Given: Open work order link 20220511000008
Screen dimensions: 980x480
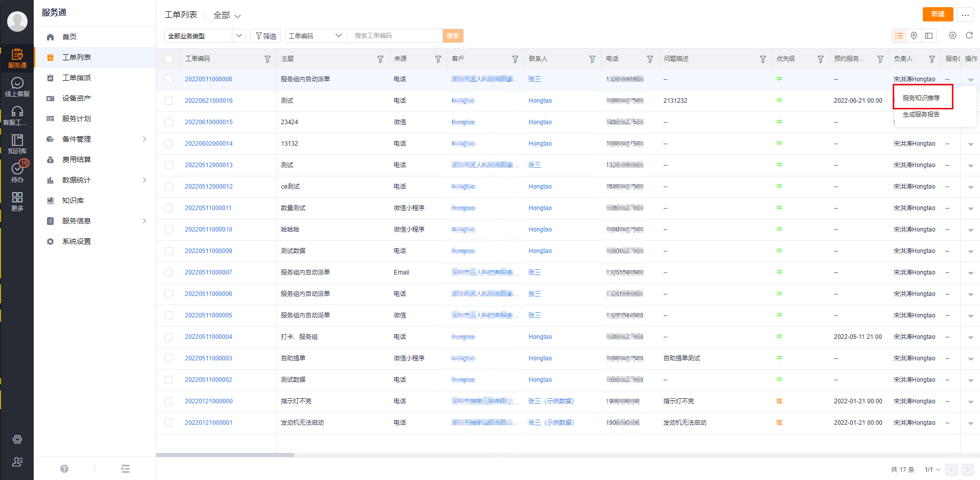Looking at the screenshot, I should (208, 79).
